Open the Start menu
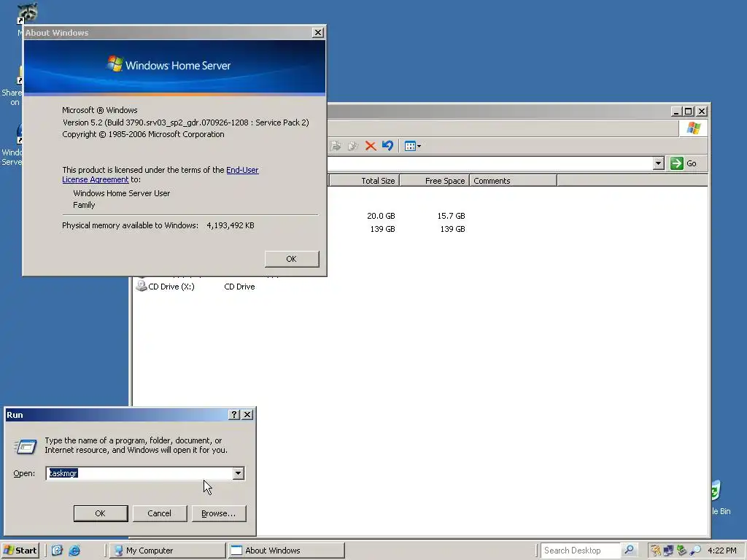The height and width of the screenshot is (560, 747). [x=20, y=551]
